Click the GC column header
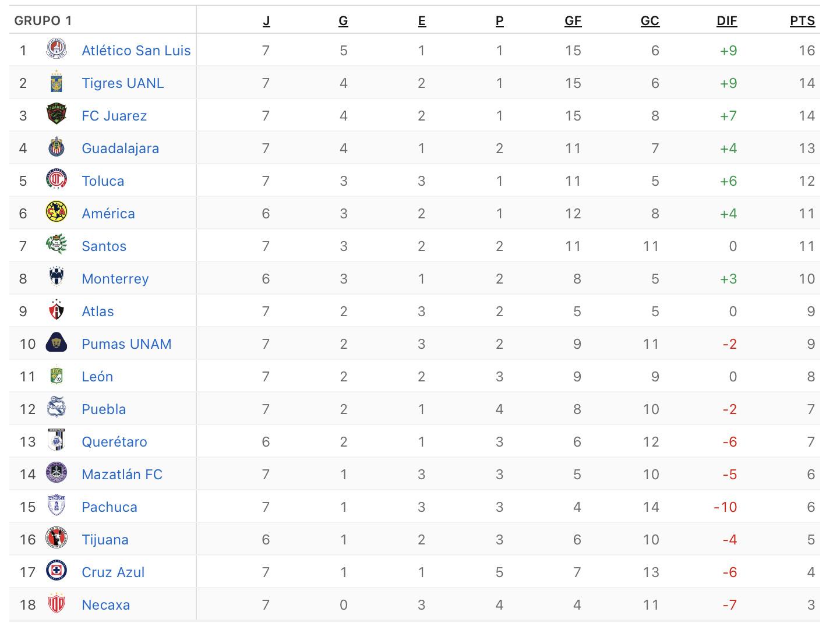 pyautogui.click(x=650, y=21)
